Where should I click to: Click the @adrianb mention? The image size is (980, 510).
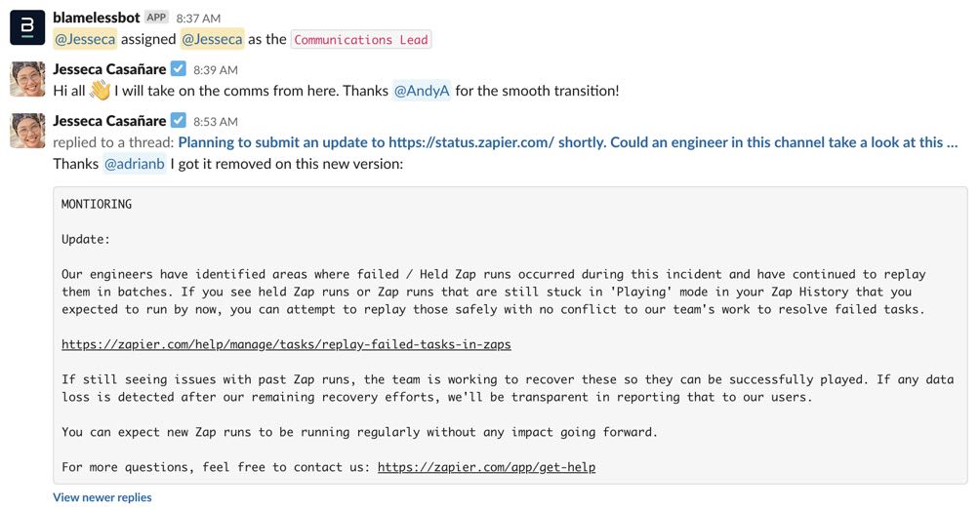[x=134, y=164]
